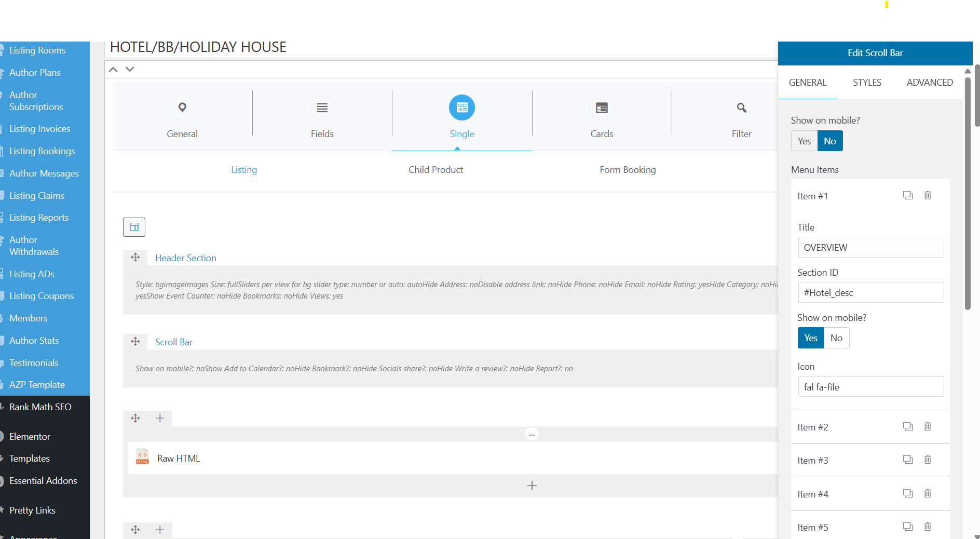980x539 pixels.
Task: Expand Item #5 settings
Action: tap(813, 528)
